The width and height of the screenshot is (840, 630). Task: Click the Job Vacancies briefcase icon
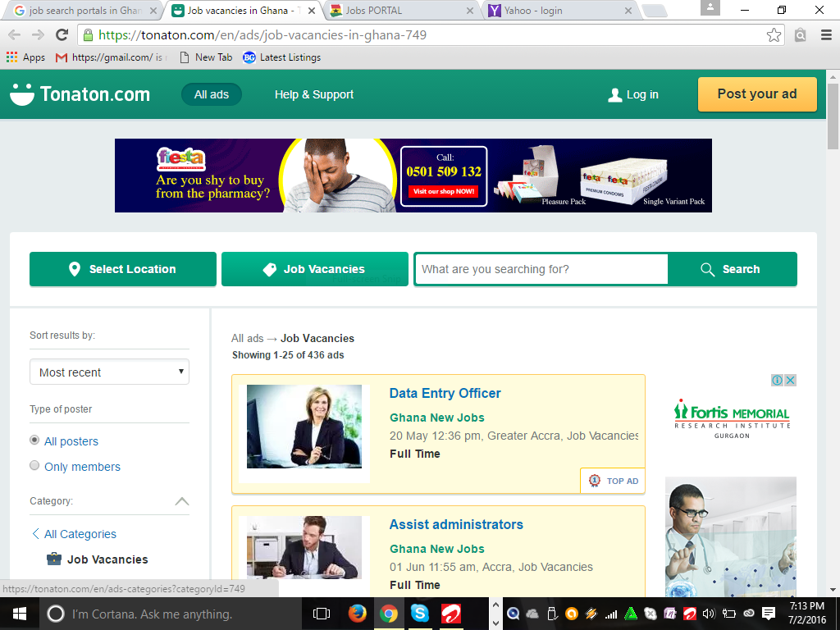point(54,559)
